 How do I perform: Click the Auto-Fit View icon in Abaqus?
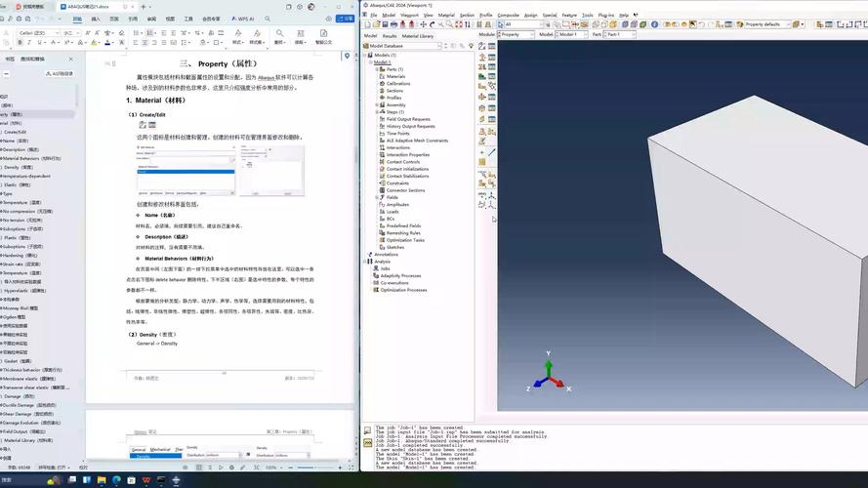[x=458, y=24]
